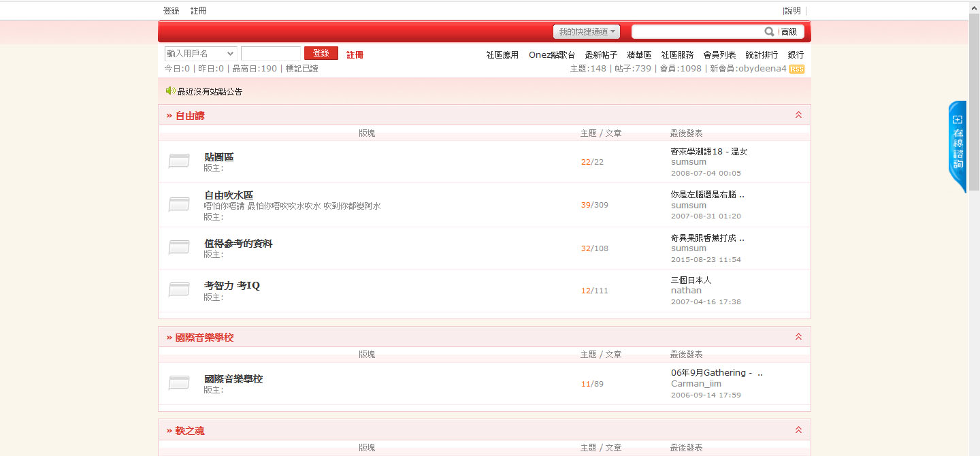Screen dimensions: 980x456
Task: Collapse the 自由講 category section
Action: 798,115
